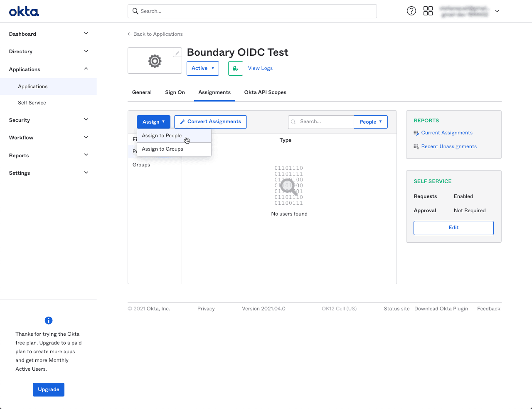Click the Edit self service button
The width and height of the screenshot is (532, 409).
coord(453,228)
